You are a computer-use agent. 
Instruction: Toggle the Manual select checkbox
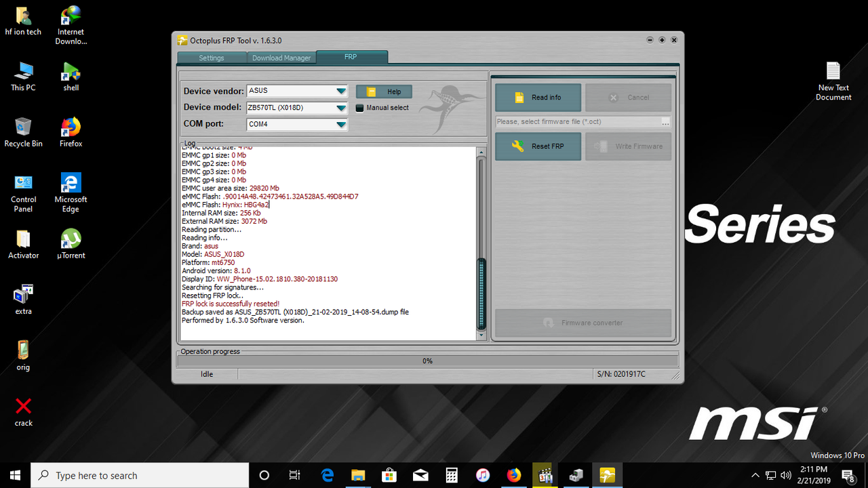point(360,108)
